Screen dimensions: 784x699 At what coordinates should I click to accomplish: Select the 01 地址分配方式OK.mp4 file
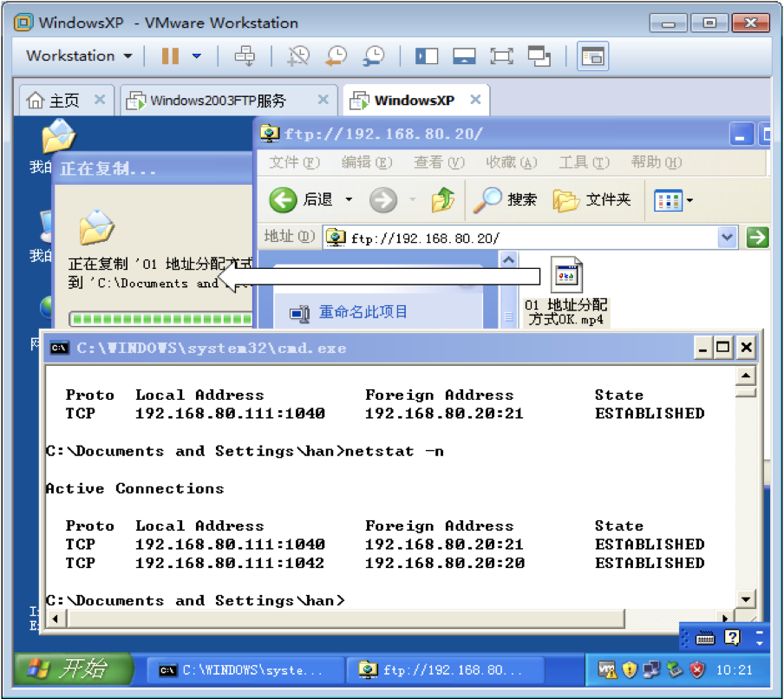(x=566, y=292)
